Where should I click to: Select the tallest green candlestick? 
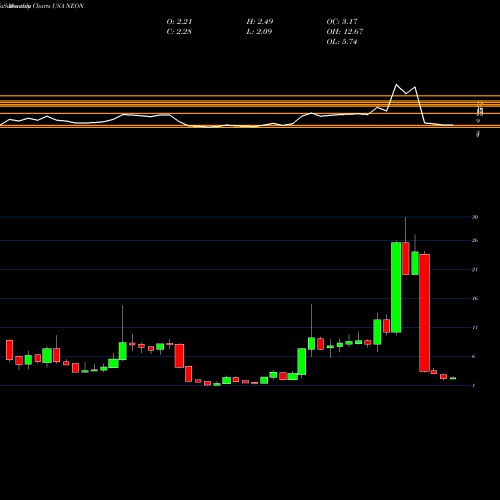click(x=396, y=287)
